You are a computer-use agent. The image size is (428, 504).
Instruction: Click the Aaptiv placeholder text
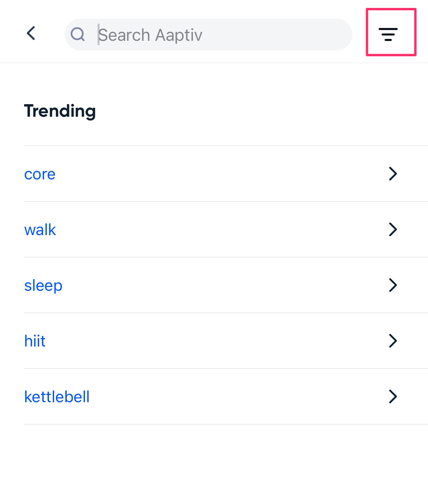click(179, 35)
